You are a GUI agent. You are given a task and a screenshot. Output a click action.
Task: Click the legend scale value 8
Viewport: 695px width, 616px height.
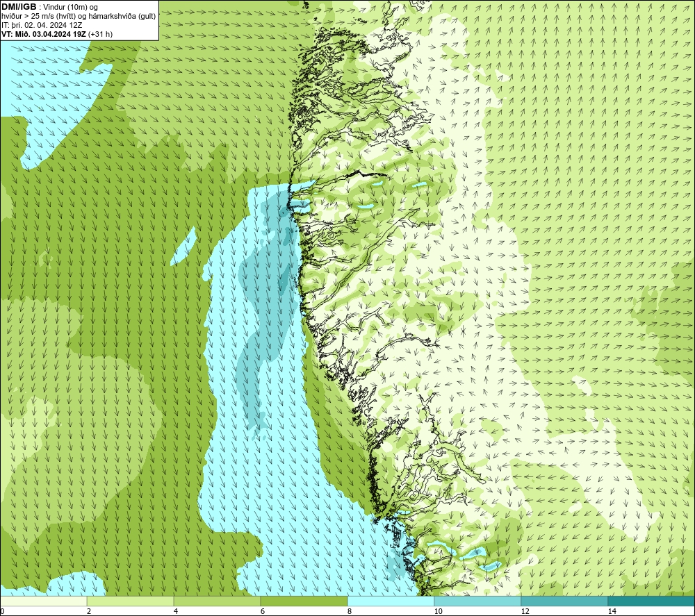(x=350, y=612)
